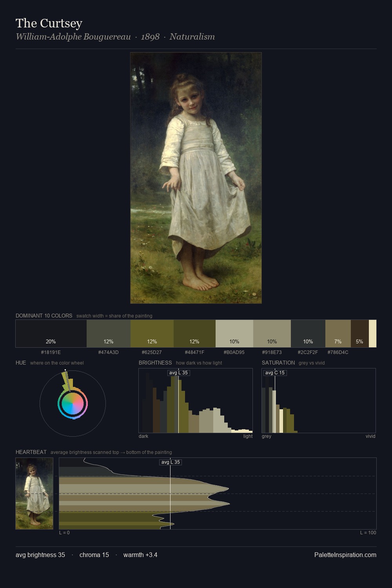This screenshot has height=588, width=392.
Task: Click the 'vivid' axis label under Saturation
Action: coord(370,436)
